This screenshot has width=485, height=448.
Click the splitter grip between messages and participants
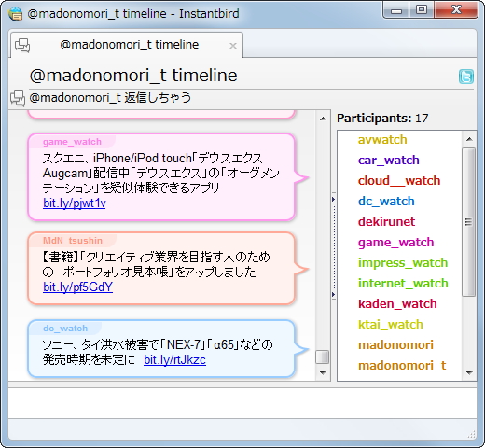[334, 245]
